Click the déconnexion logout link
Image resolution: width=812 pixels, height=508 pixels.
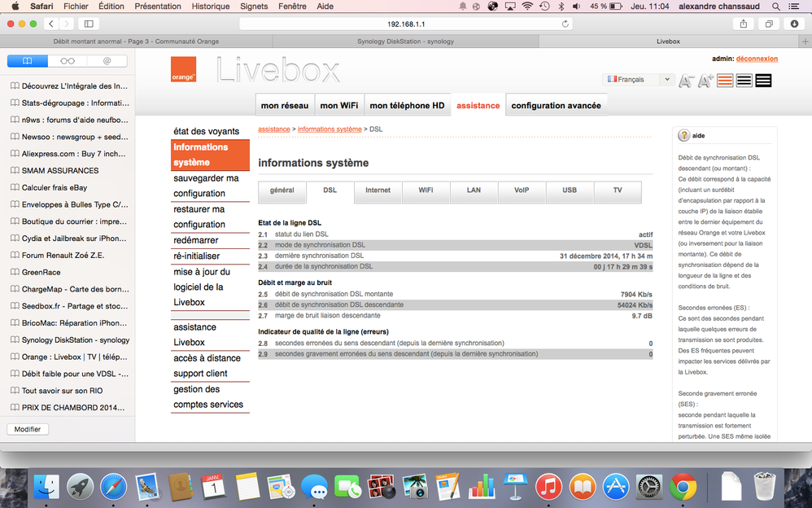click(757, 59)
